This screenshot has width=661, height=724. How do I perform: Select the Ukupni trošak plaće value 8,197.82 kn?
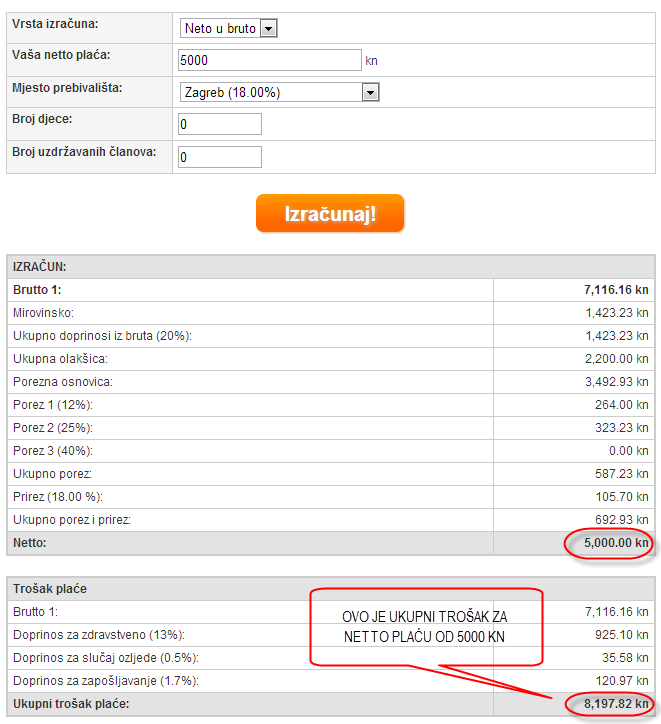(616, 704)
